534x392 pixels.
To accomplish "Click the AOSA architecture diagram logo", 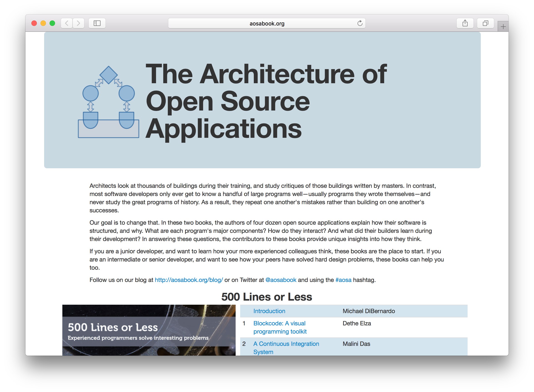I will pyautogui.click(x=109, y=102).
